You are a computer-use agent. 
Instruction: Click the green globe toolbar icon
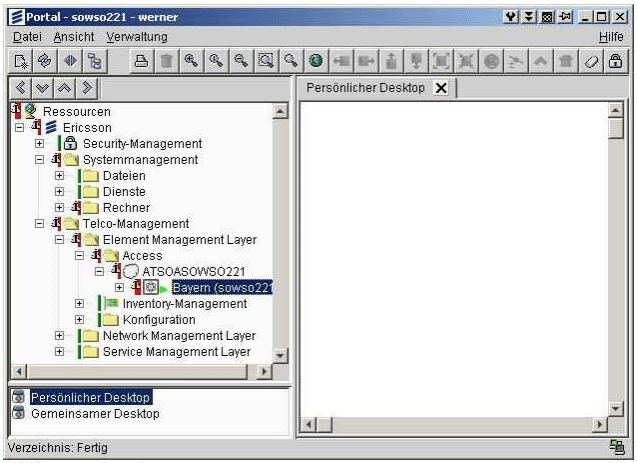coord(315,61)
